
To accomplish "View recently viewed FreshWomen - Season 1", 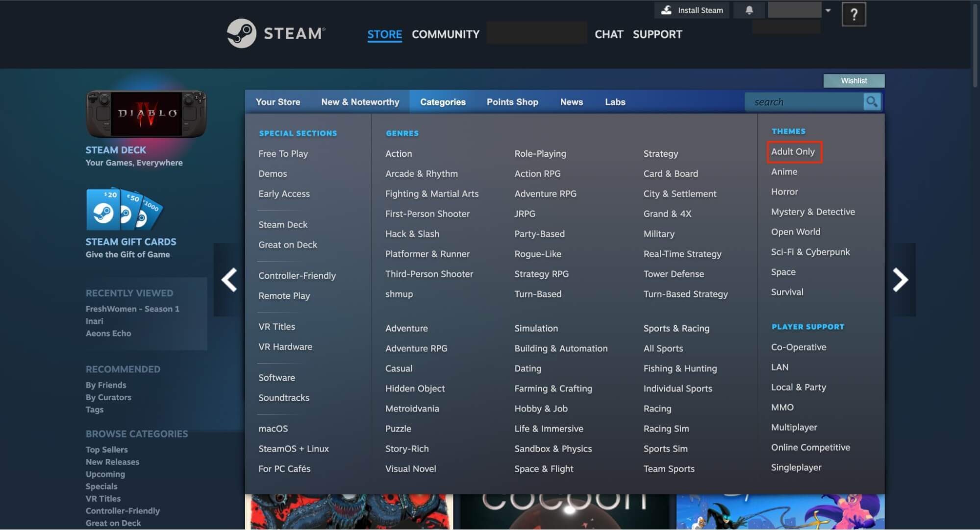I will 132,309.
